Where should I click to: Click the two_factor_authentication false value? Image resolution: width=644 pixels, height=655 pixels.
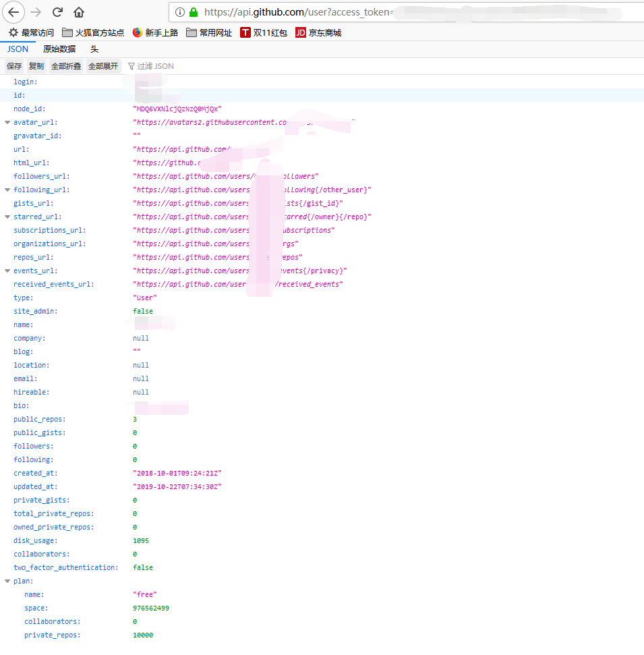click(x=143, y=568)
